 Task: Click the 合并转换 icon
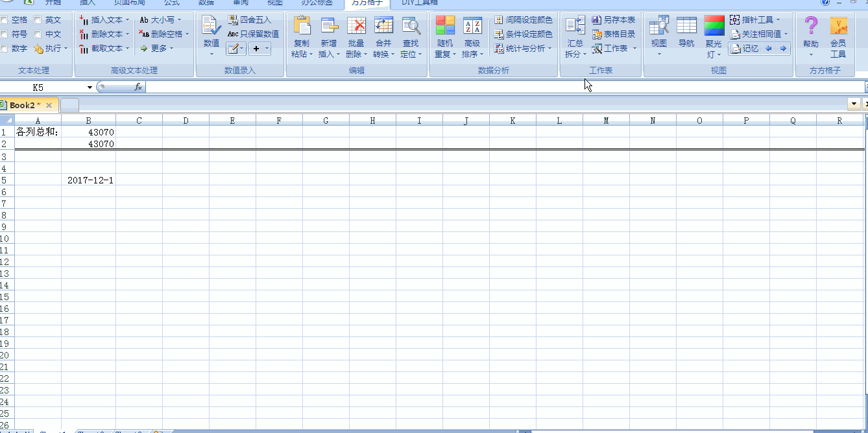pyautogui.click(x=383, y=26)
